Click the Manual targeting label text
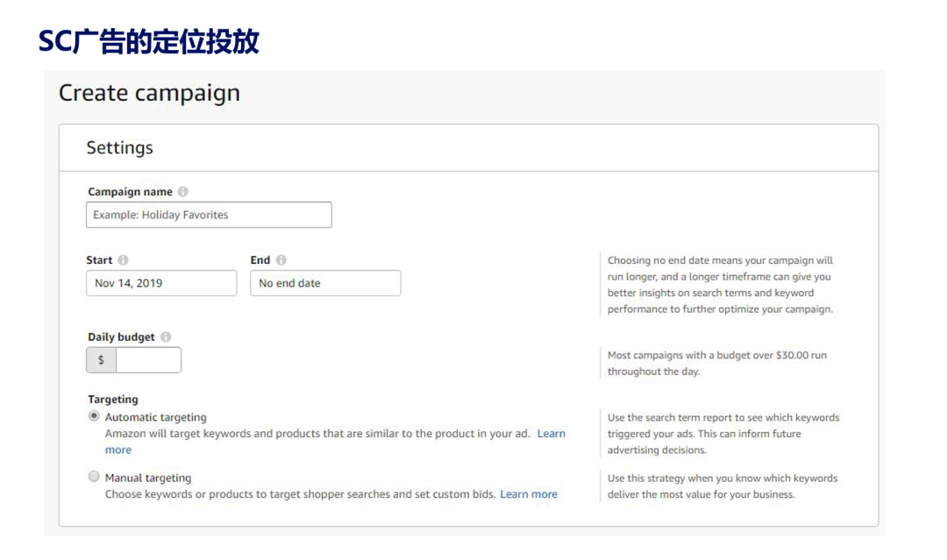The image size is (947, 560). [148, 478]
